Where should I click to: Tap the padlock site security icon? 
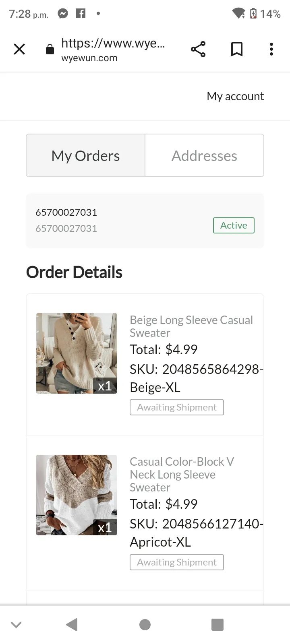click(x=50, y=49)
